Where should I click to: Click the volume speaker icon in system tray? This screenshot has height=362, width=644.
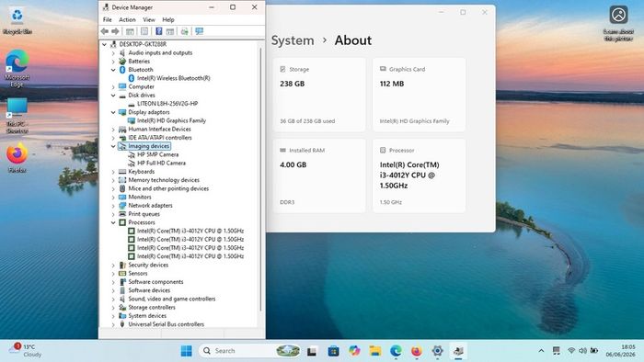tap(582, 351)
